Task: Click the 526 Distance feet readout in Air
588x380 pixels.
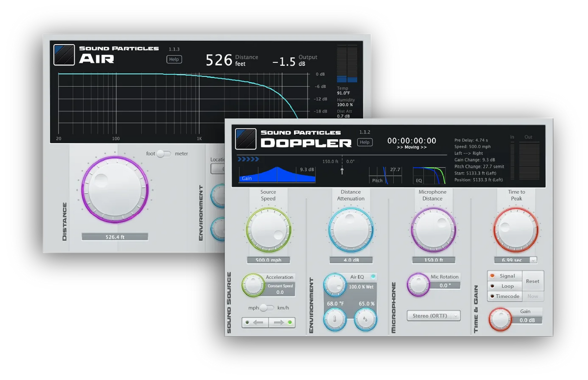Action: [x=232, y=60]
